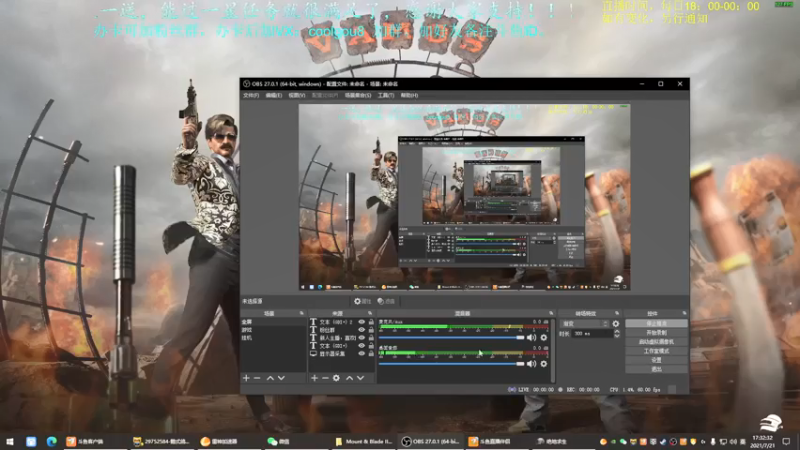Add a new scene with the plus icon
The image size is (800, 450).
pyautogui.click(x=246, y=378)
